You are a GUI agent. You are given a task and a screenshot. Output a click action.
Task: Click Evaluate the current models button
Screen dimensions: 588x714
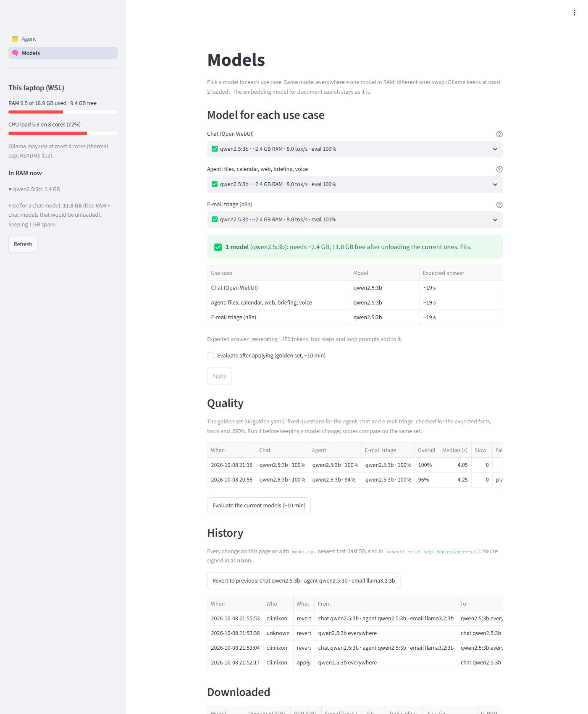pos(259,506)
